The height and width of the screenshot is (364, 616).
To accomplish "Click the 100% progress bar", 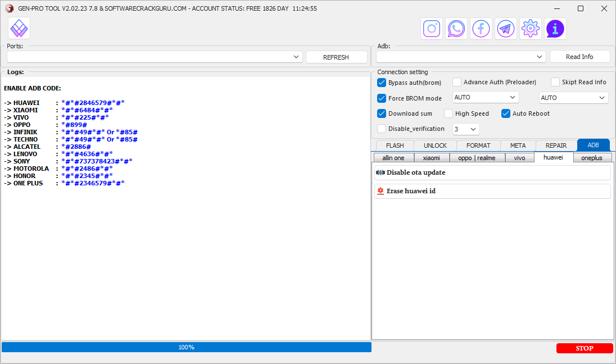I will pos(186,347).
